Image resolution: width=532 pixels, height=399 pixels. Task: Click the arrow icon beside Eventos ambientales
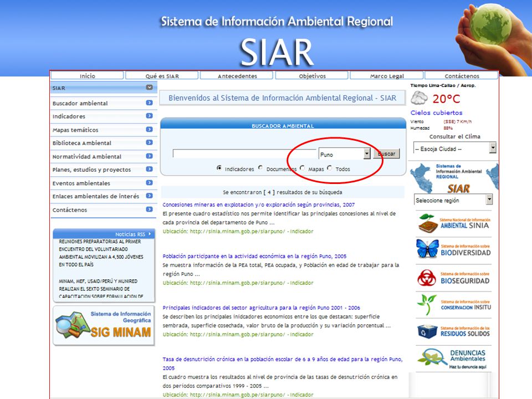click(149, 183)
